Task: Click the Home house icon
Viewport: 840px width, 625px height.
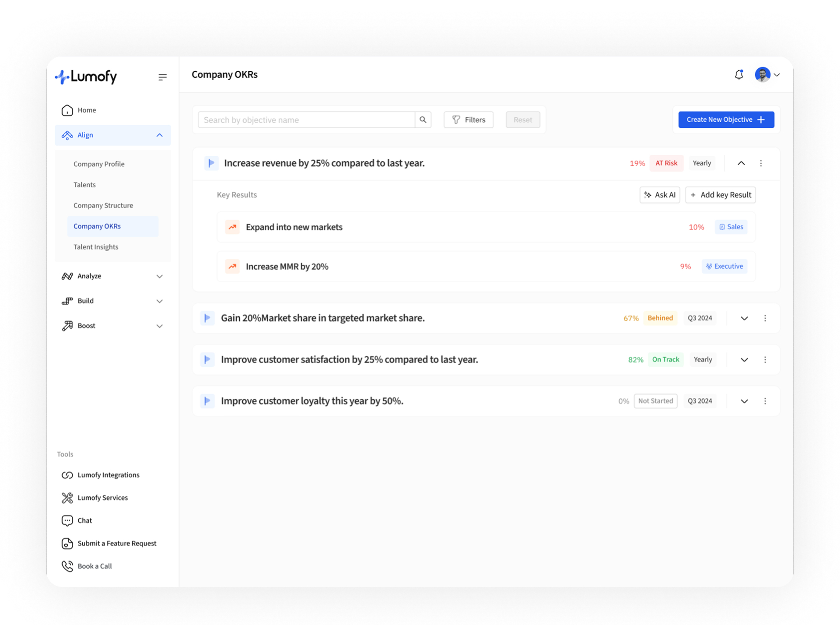Action: click(67, 110)
